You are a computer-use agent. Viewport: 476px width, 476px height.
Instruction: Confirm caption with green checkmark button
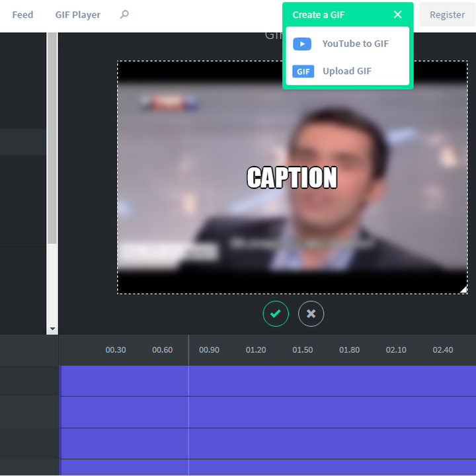coord(276,313)
